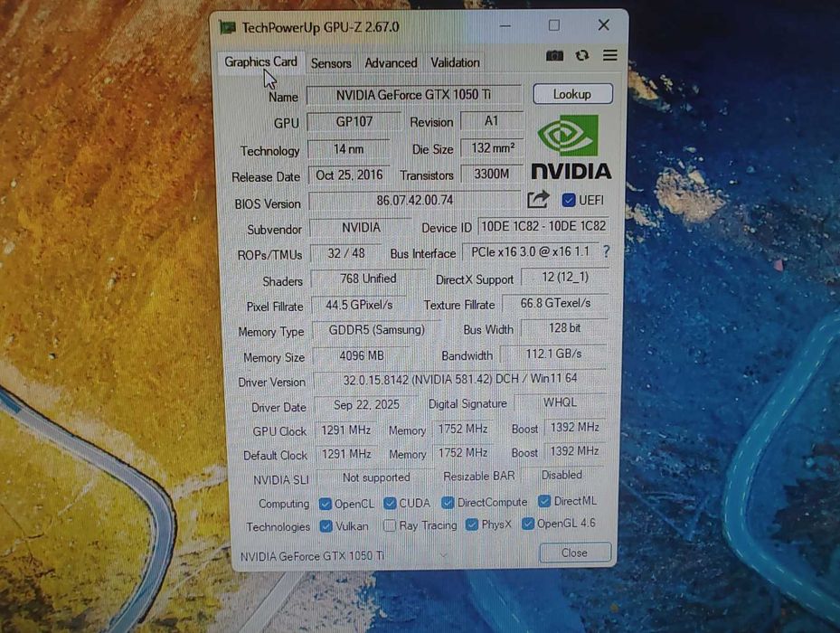
Task: Click the Digital Signature WHQL value
Action: pos(560,402)
